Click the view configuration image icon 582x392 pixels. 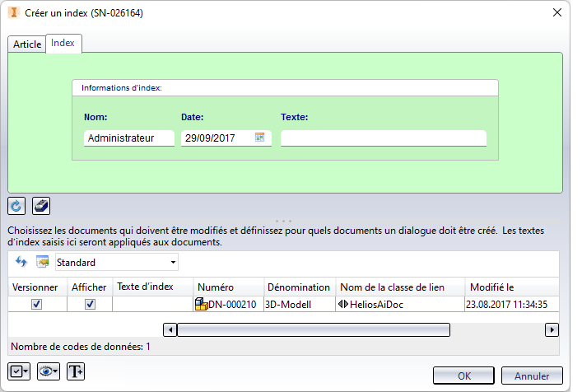[42, 262]
